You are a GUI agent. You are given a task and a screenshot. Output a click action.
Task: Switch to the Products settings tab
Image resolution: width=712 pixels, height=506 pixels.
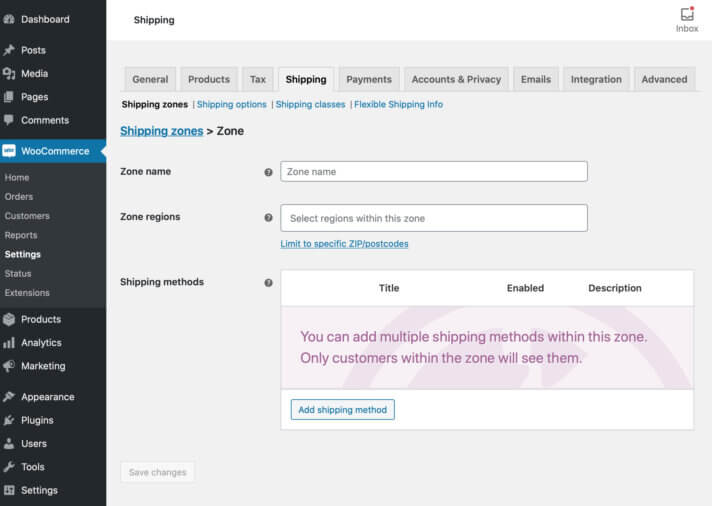[x=209, y=79]
